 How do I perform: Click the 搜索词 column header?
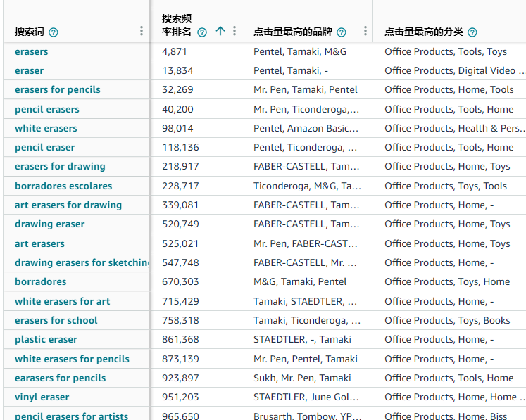[x=30, y=32]
